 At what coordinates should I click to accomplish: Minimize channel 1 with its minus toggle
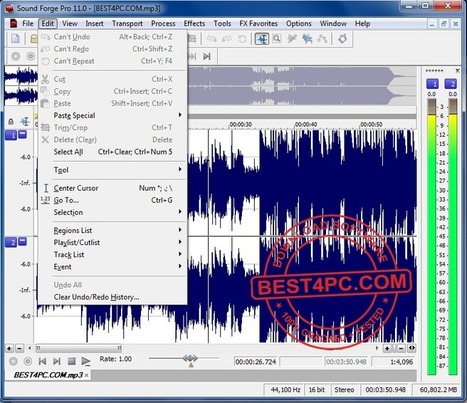tap(22, 134)
